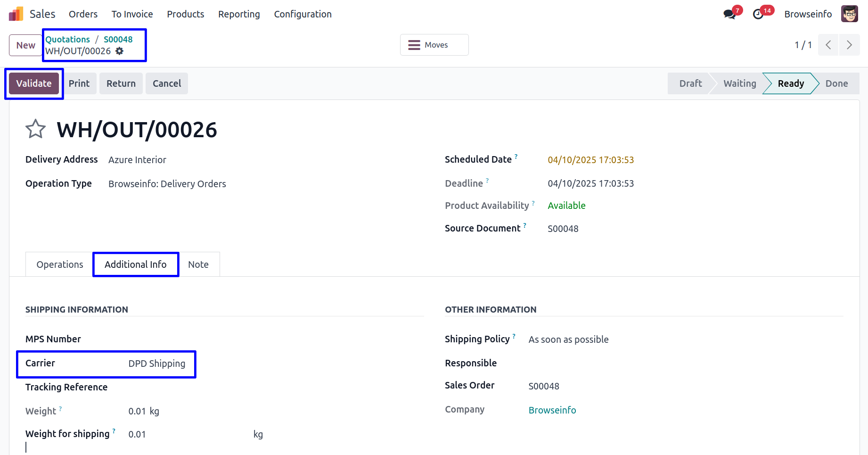Open the activities clock icon
Screen dimensions: 868x455
758,14
